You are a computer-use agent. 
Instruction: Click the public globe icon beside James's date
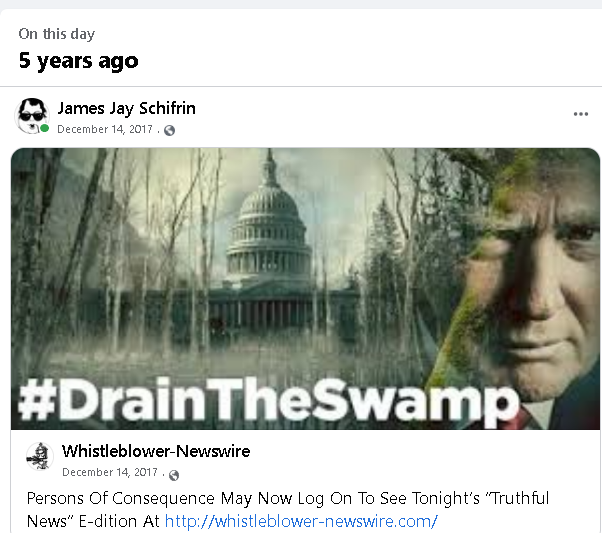click(169, 131)
